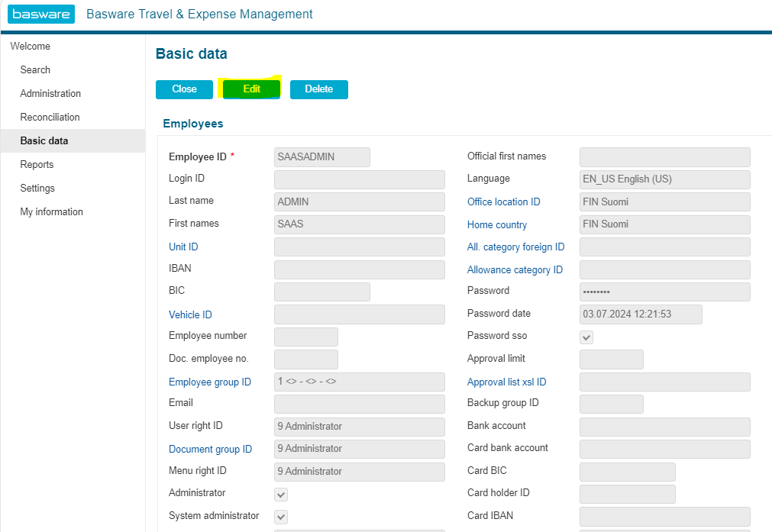
Task: Click the Email input field
Action: pyautogui.click(x=359, y=404)
